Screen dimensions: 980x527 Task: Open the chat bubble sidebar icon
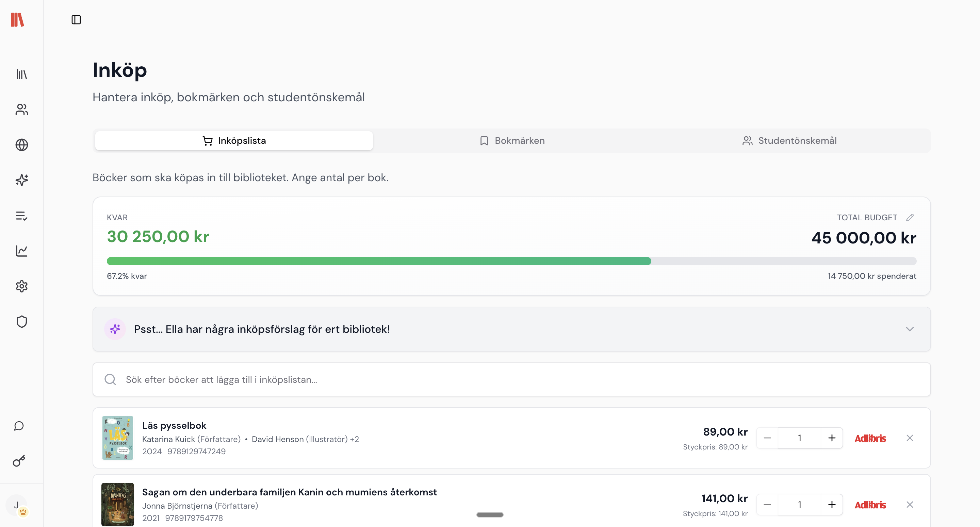(19, 426)
